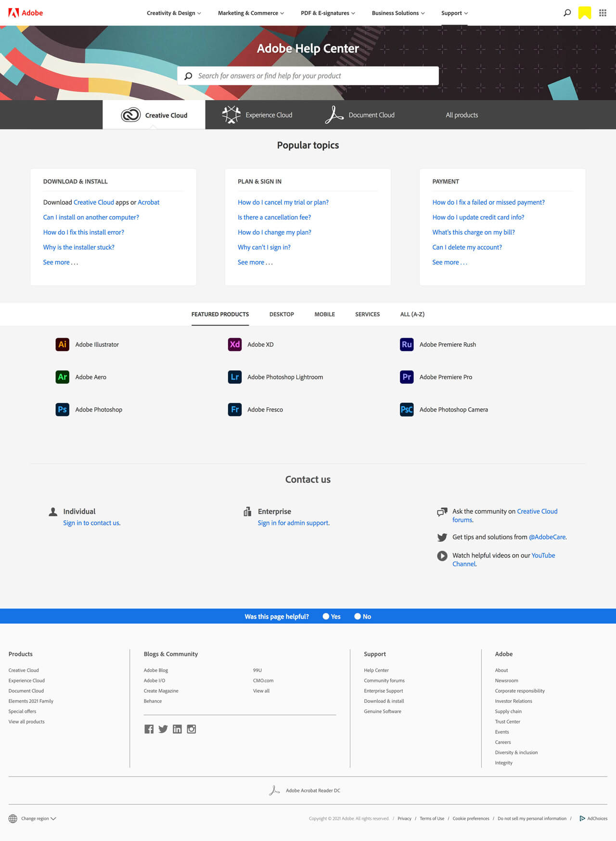
Task: Open Adobe Fresco Fr icon
Action: [x=235, y=410]
